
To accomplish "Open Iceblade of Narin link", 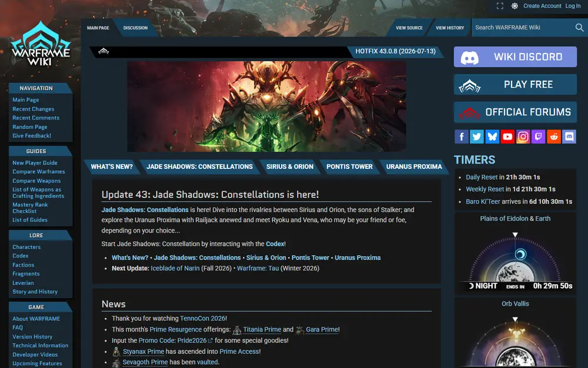I will tap(175, 268).
